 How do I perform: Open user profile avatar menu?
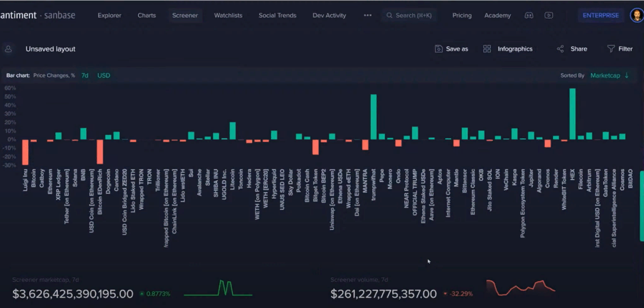637,15
